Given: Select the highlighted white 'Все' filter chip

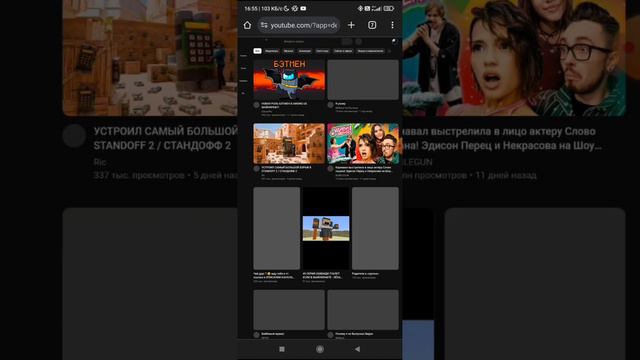Looking at the screenshot, I should pos(257,51).
